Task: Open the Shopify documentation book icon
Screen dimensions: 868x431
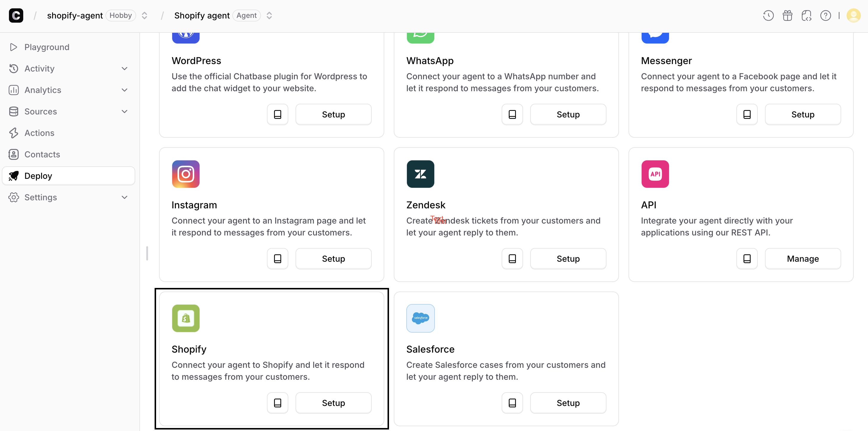Action: tap(277, 403)
